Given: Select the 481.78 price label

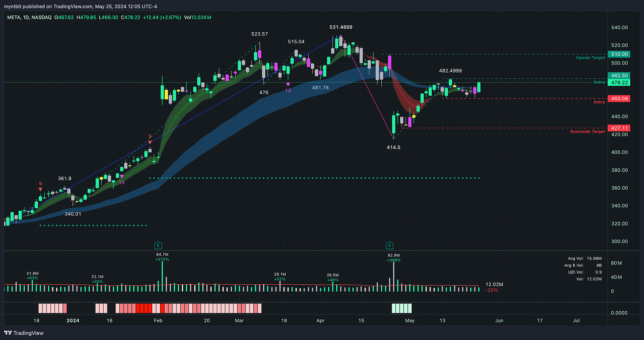Looking at the screenshot, I should 321,88.
